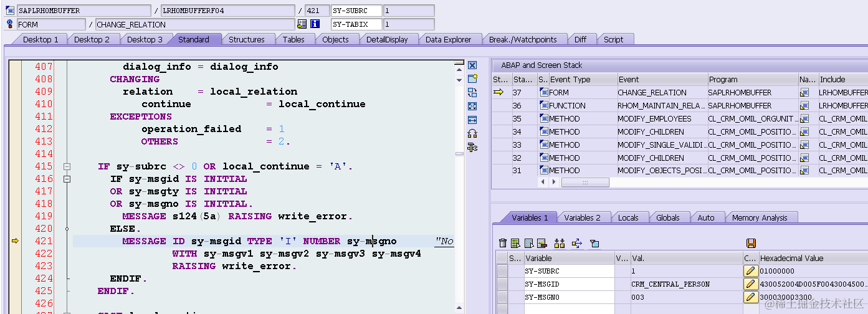Open the Locals variables tab
Viewport: 868px width, 314px height.
(628, 217)
